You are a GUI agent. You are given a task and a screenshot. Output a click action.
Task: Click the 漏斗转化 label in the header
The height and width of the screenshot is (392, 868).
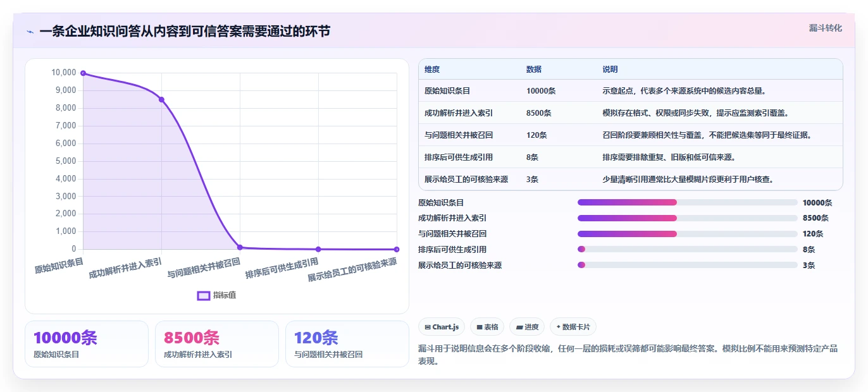click(826, 28)
